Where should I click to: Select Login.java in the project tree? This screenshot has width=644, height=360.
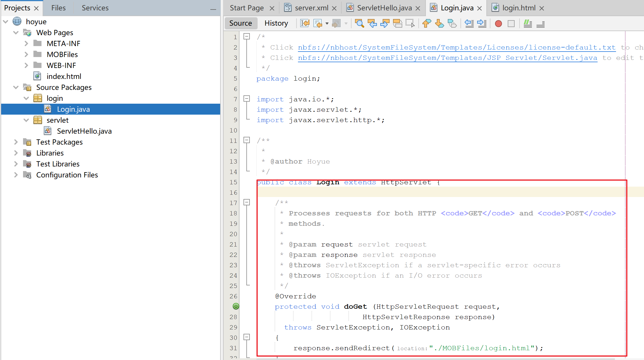click(x=111, y=109)
